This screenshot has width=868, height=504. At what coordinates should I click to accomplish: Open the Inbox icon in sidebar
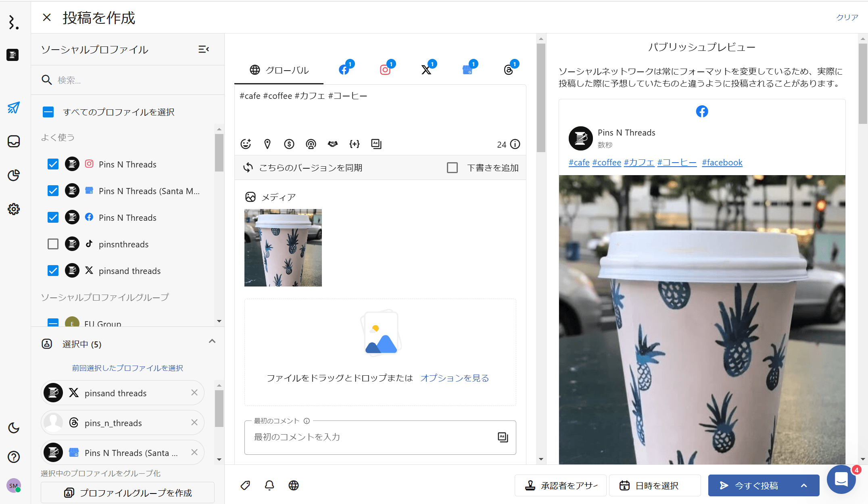14,142
